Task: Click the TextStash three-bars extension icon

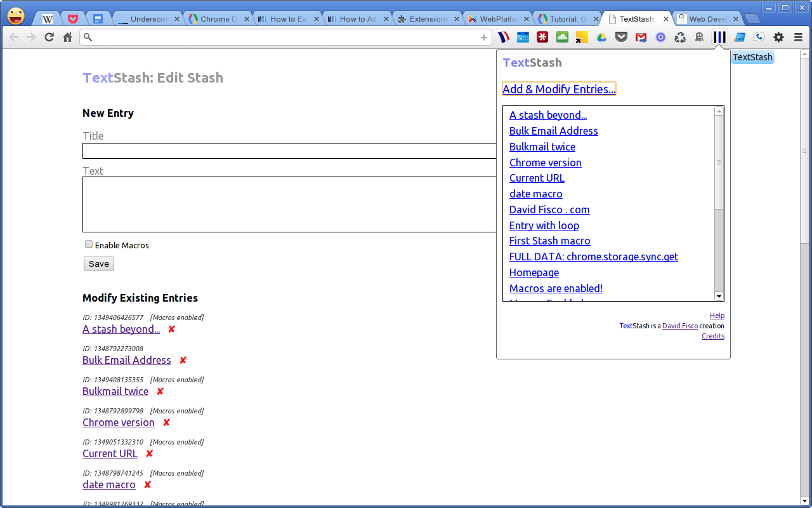Action: click(719, 37)
